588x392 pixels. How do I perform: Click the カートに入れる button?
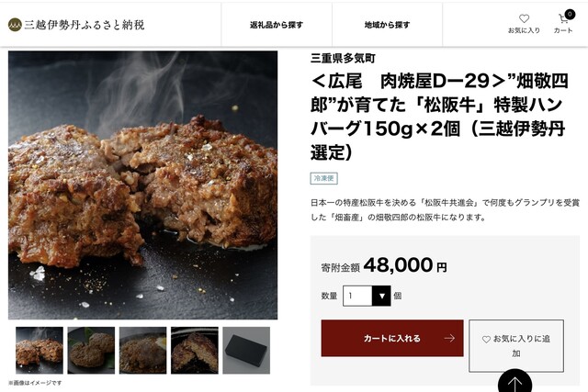392,339
